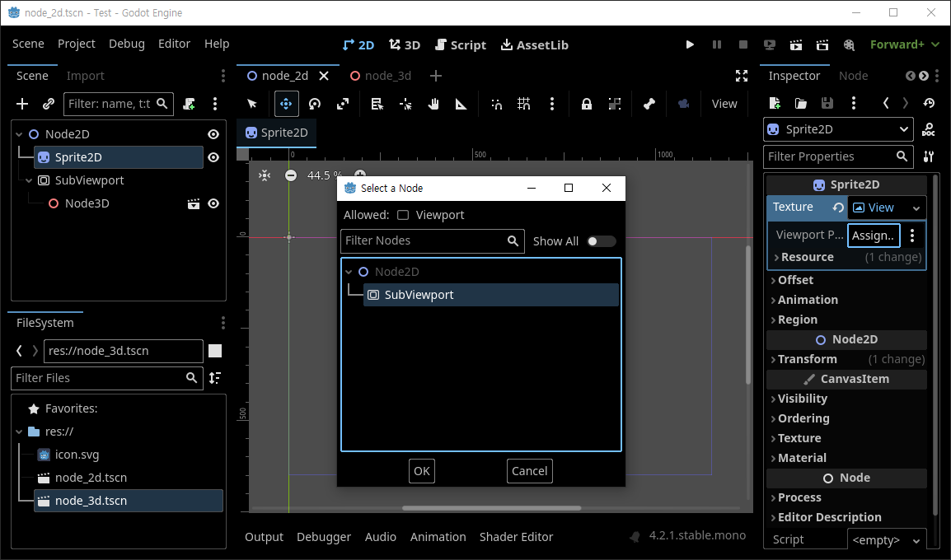Screen dimensions: 951x560
Task: Click the instantiate child scene link icon
Action: click(x=49, y=104)
